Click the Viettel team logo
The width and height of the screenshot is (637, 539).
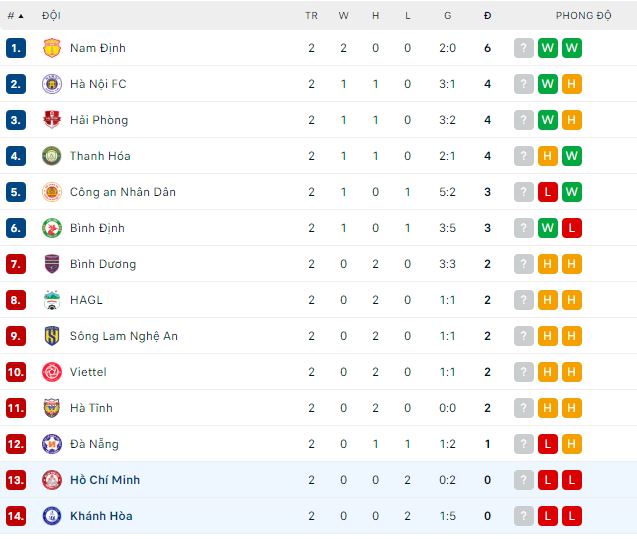(51, 372)
